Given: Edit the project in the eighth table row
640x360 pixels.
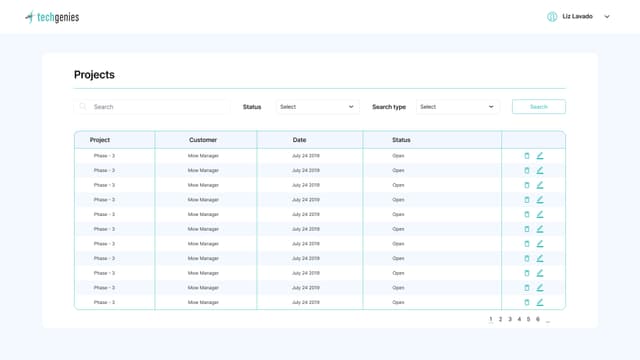Looking at the screenshot, I should (x=540, y=259).
